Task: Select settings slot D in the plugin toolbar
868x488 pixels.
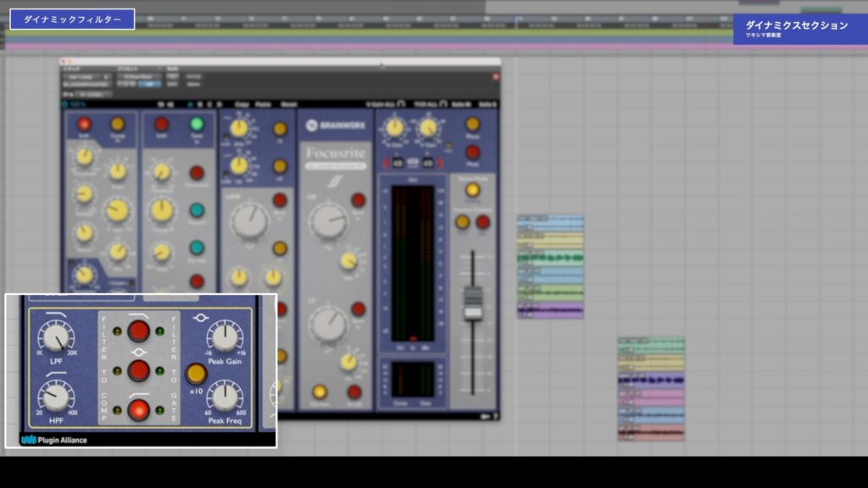Action: pyautogui.click(x=220, y=104)
